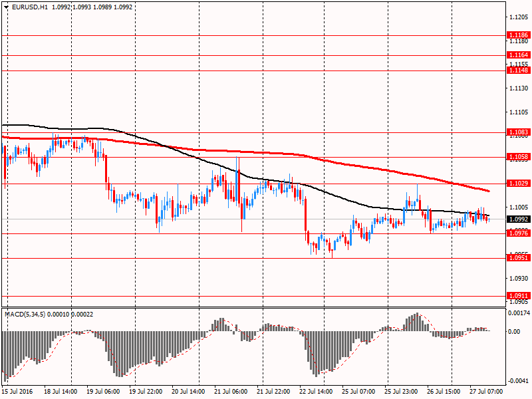
Task: Click the EURUSD,H1 chart title text
Action: (x=29, y=7)
